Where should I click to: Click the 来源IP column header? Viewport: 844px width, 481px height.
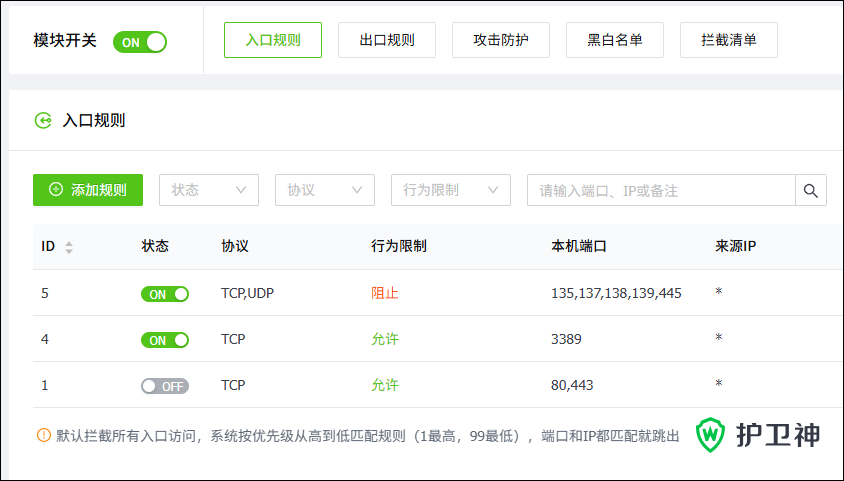[735, 246]
